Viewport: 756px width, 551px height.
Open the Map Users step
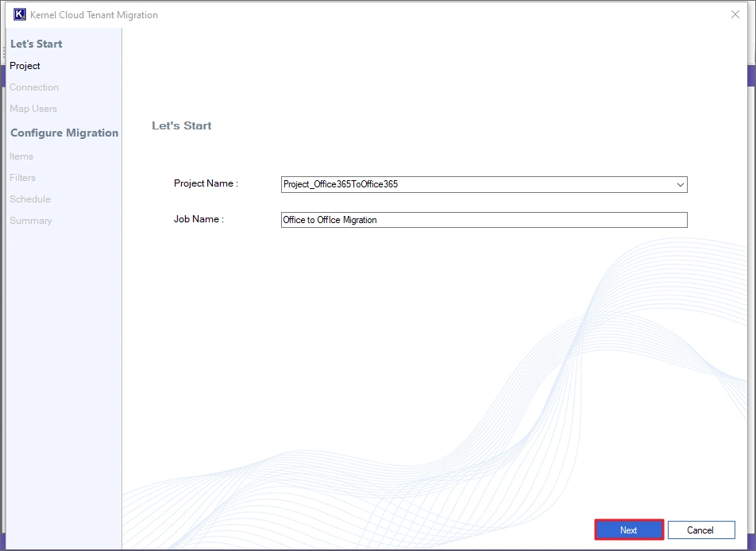(33, 109)
